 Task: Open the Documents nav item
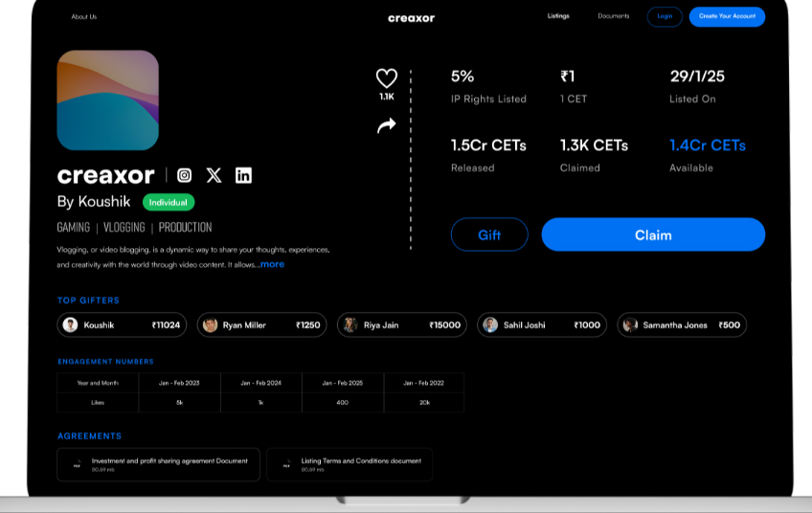614,16
